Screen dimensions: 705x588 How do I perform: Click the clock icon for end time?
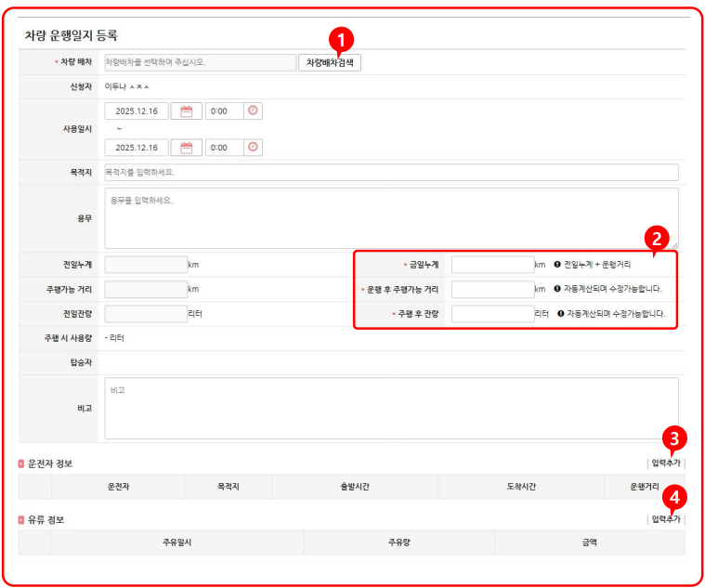pyautogui.click(x=253, y=148)
